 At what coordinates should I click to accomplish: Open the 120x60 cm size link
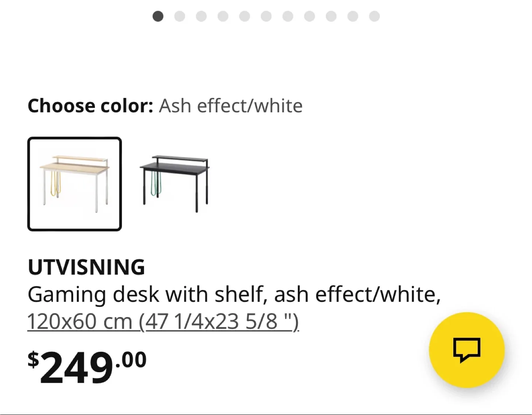163,321
